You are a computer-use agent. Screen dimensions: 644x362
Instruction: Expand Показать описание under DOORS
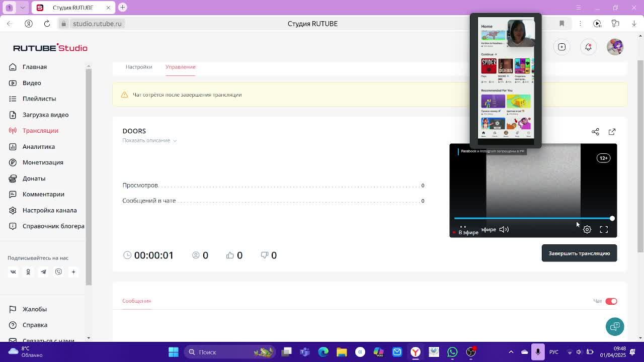coord(149,140)
